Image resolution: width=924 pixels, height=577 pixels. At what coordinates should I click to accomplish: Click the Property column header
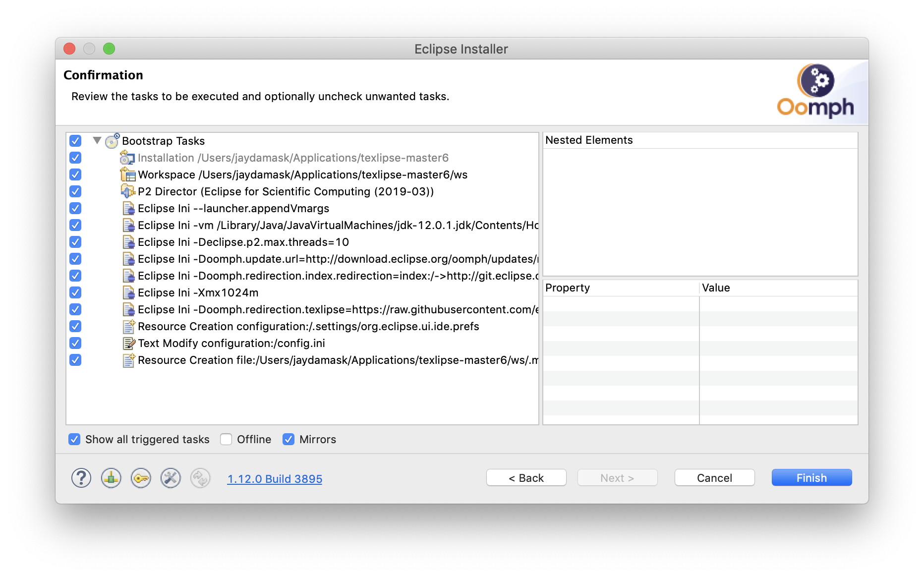[621, 288]
